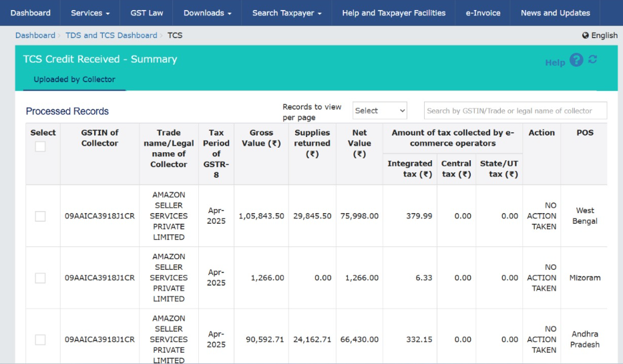This screenshot has width=623, height=364.
Task: Check the West Bengal row checkbox
Action: 40,216
